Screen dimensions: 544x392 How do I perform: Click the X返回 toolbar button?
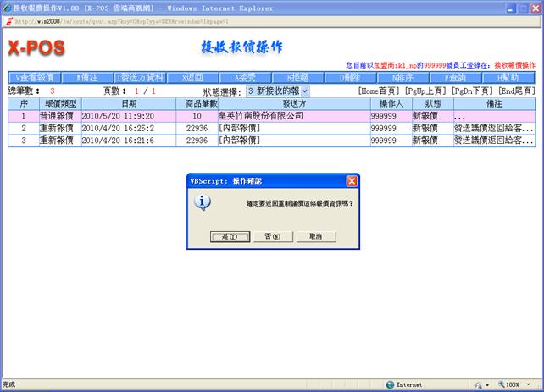(192, 78)
